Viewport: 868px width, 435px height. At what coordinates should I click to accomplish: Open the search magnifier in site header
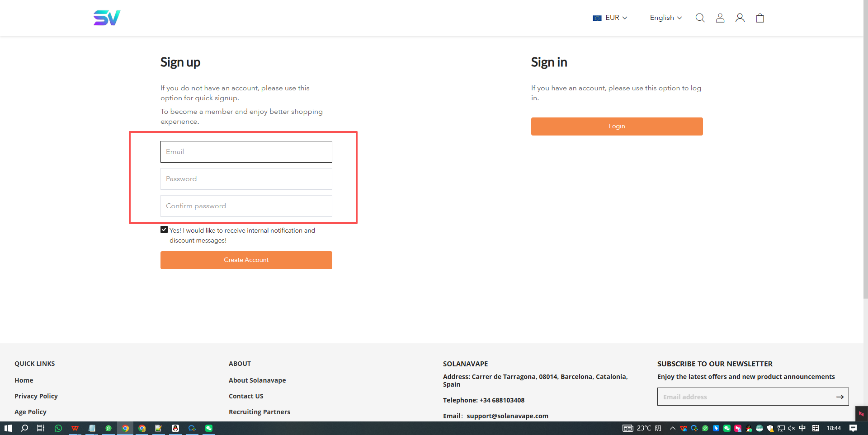[x=700, y=18]
